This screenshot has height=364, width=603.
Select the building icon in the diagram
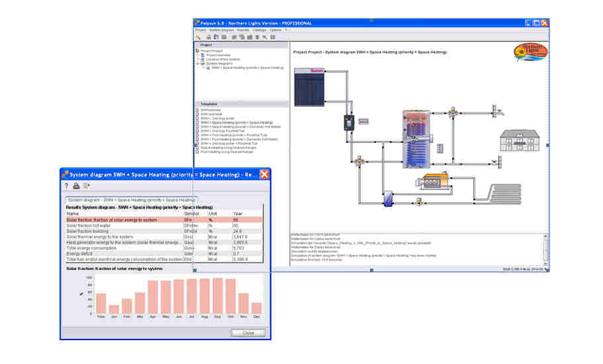pyautogui.click(x=520, y=140)
